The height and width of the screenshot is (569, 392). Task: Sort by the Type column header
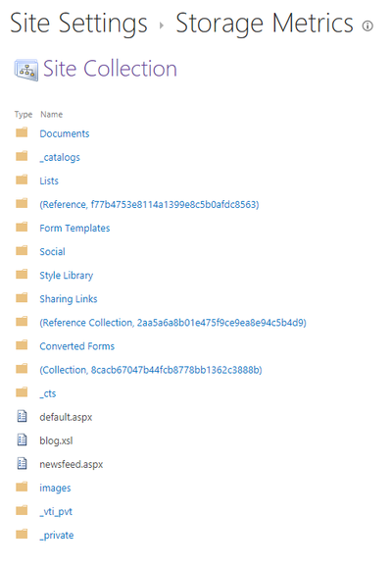[x=24, y=115]
